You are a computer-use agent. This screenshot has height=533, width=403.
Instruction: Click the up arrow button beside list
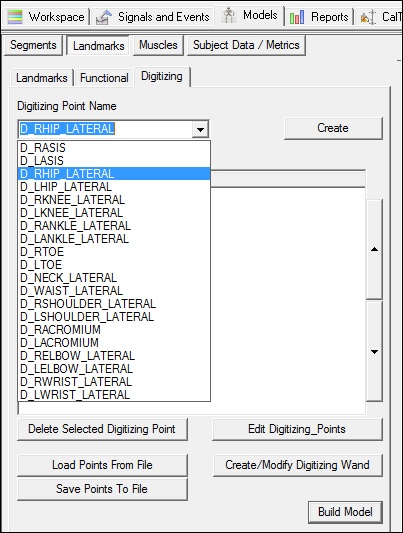click(374, 249)
